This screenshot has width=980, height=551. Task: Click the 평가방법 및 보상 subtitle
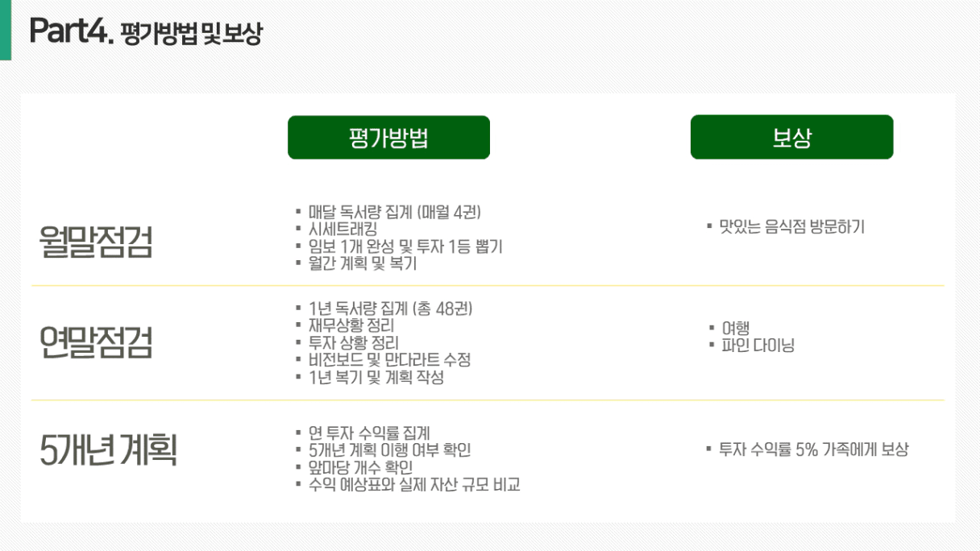pyautogui.click(x=191, y=34)
